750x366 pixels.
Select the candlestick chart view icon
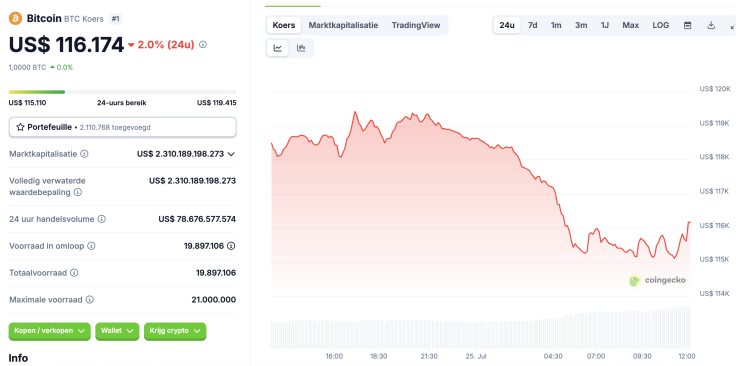(301, 48)
